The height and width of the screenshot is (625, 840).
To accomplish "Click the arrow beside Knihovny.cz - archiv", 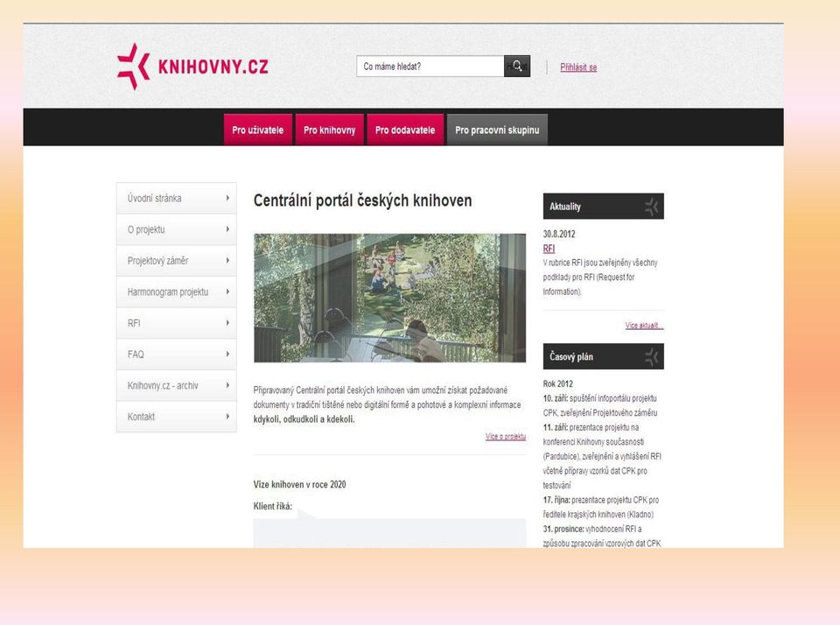I will [227, 385].
